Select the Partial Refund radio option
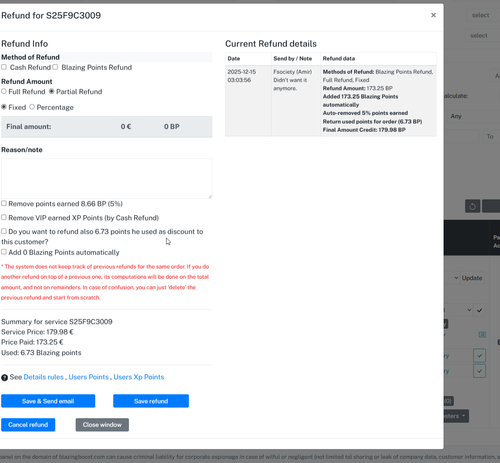The image size is (500, 463). (x=52, y=91)
